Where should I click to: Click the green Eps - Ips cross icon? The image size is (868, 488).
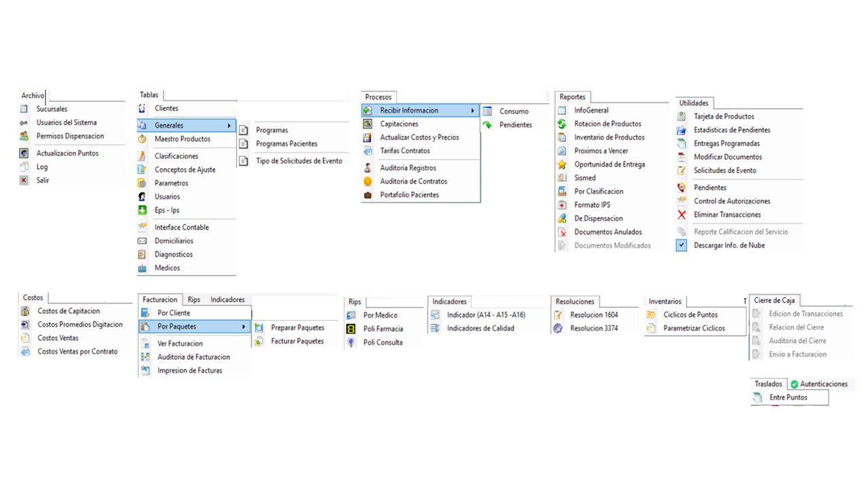pyautogui.click(x=142, y=210)
